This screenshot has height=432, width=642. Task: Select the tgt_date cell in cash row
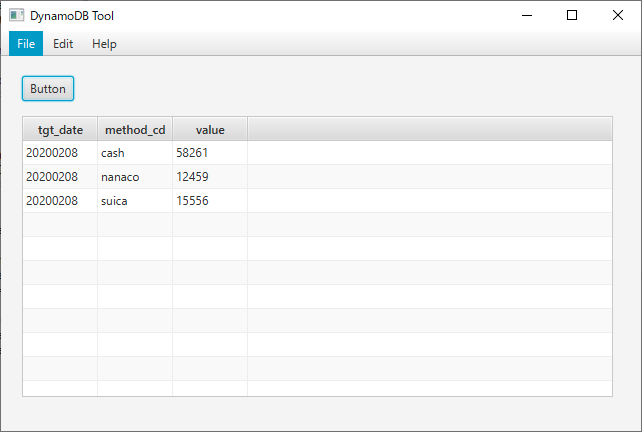click(x=60, y=153)
